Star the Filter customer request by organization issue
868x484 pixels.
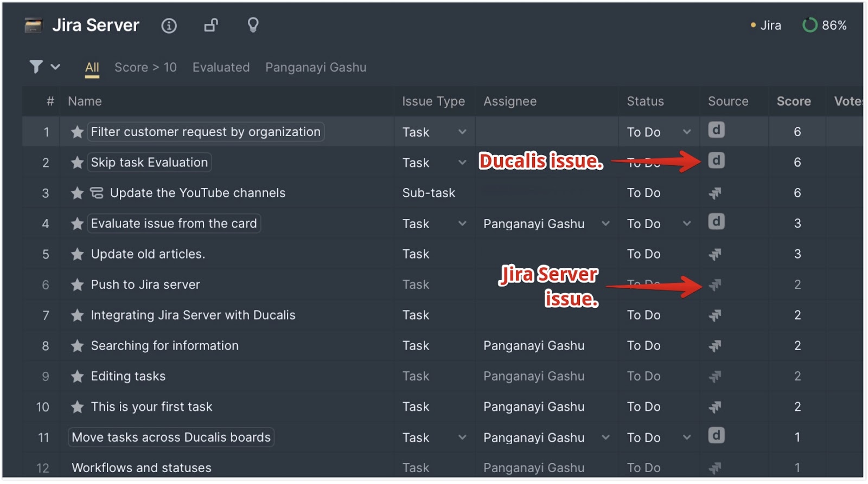click(x=78, y=132)
